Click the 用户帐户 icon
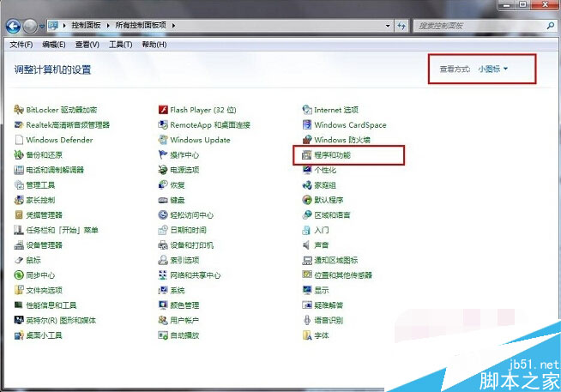The height and width of the screenshot is (392, 561). coord(163,320)
